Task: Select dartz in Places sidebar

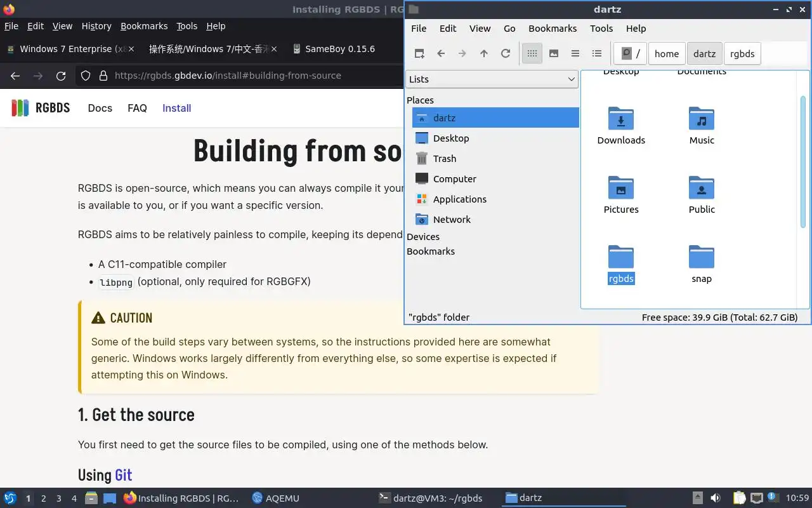Action: 495,117
